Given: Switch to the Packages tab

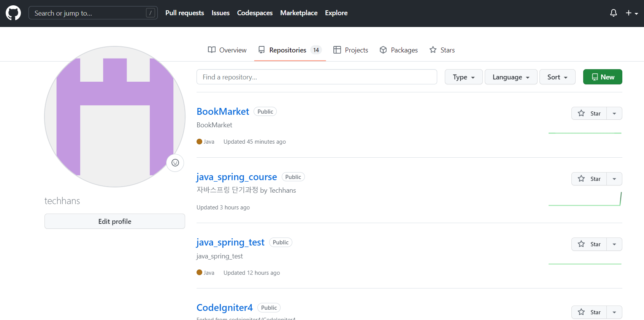Looking at the screenshot, I should point(398,50).
